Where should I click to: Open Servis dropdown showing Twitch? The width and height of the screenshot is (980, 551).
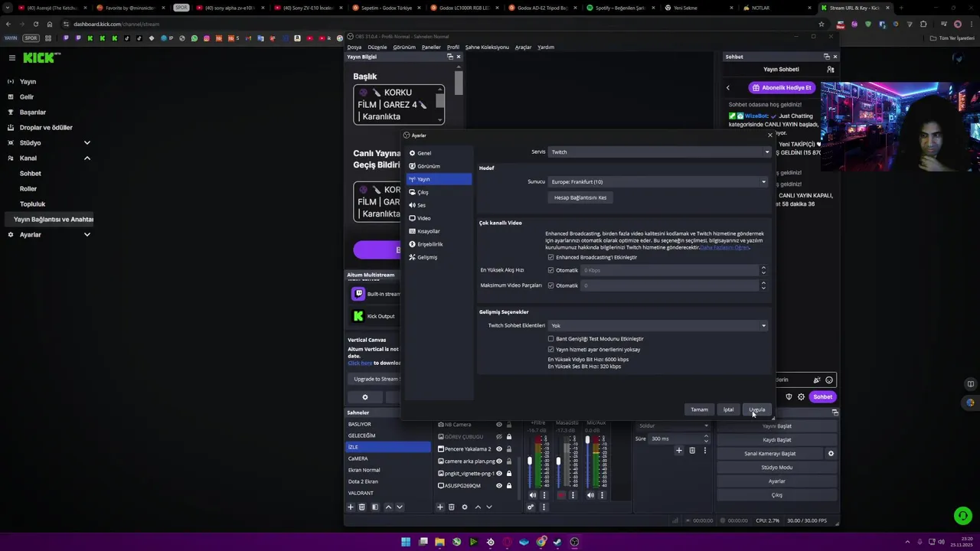pos(659,152)
